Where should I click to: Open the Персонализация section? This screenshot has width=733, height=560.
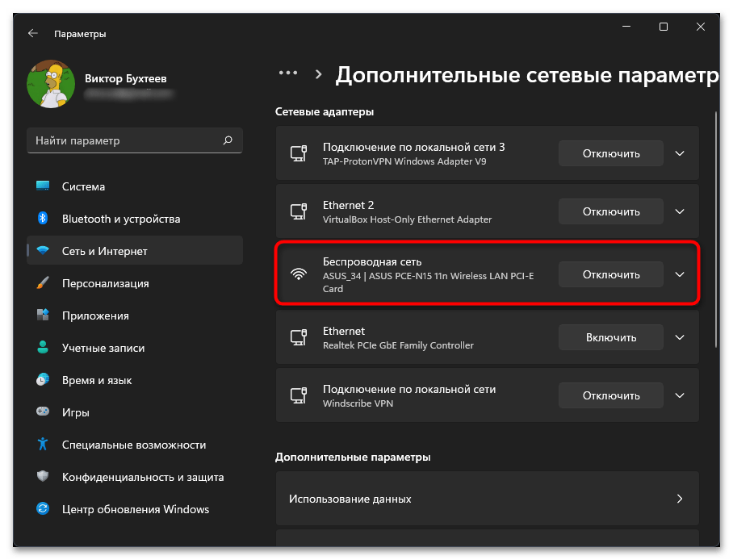pos(135,282)
